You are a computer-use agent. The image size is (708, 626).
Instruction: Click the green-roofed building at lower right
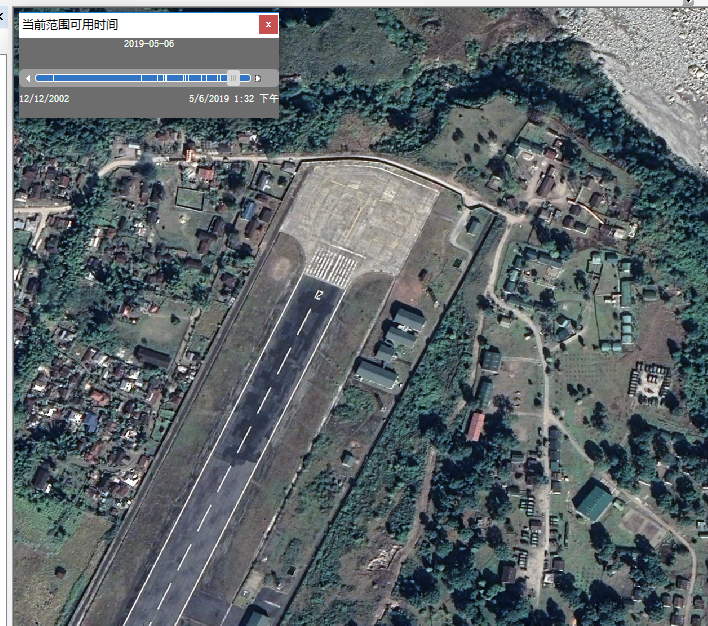[594, 501]
